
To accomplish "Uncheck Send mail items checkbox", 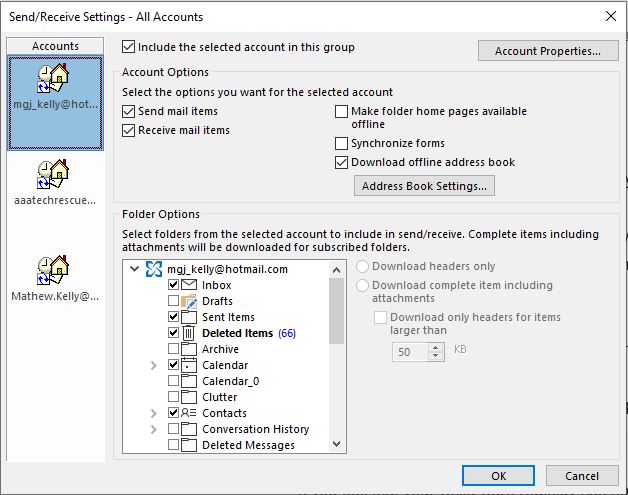I will 128,111.
